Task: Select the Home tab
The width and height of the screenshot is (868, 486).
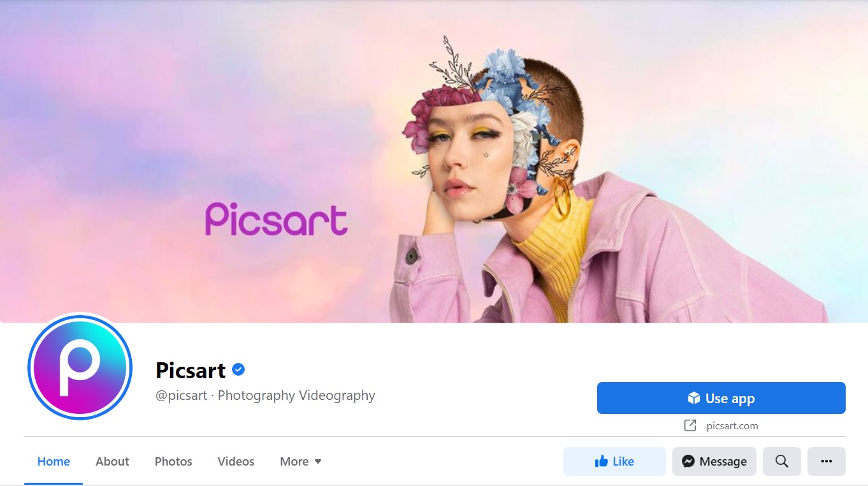Action: (54, 461)
